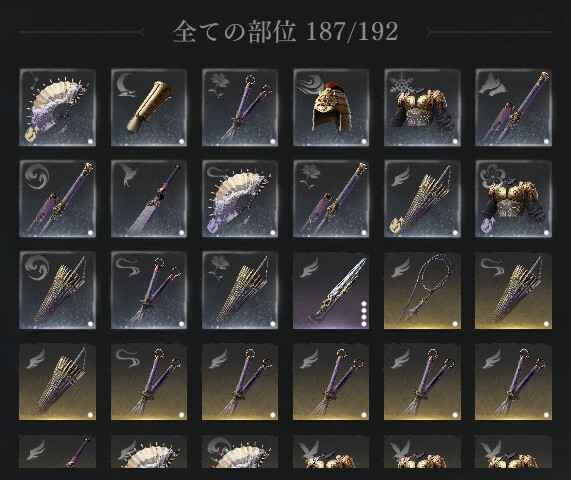Select the folding fan with purple upgrade mark
Viewport: 571px width, 480px height.
click(x=240, y=199)
